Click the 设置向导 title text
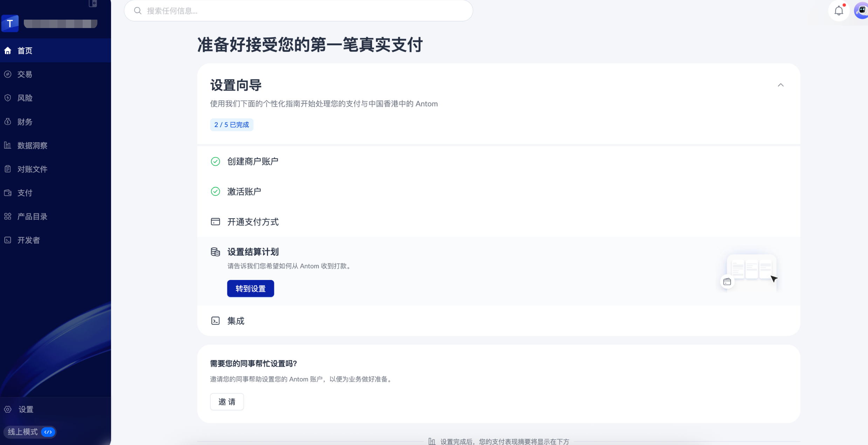Screen dimensions: 868x445 point(236,85)
